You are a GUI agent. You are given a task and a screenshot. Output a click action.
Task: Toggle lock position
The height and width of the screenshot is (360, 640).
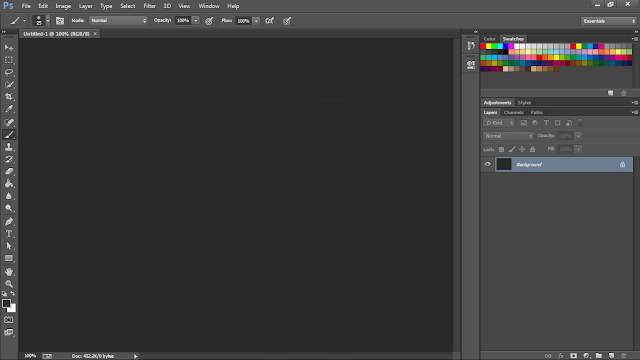(x=522, y=149)
